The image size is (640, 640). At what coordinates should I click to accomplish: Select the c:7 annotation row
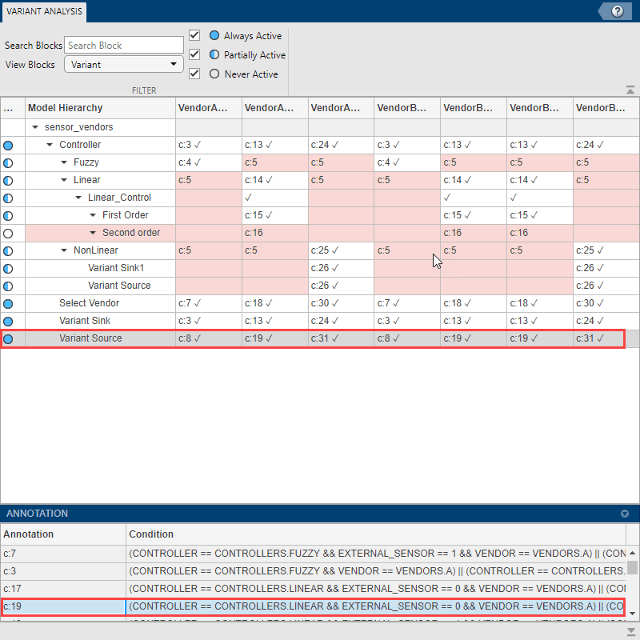[313, 554]
